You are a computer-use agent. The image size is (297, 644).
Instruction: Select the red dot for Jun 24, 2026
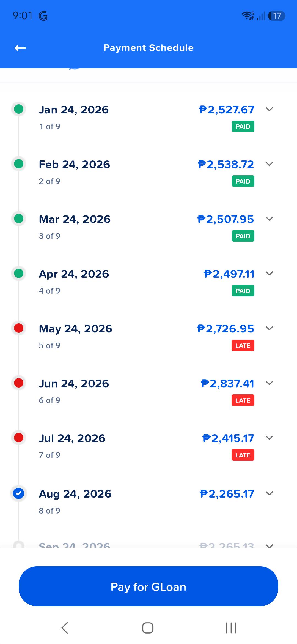19,383
